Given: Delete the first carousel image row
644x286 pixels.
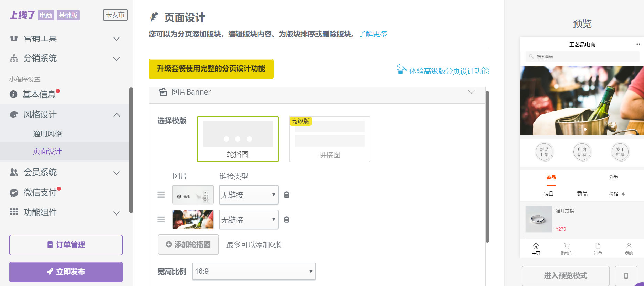Looking at the screenshot, I should pyautogui.click(x=286, y=195).
